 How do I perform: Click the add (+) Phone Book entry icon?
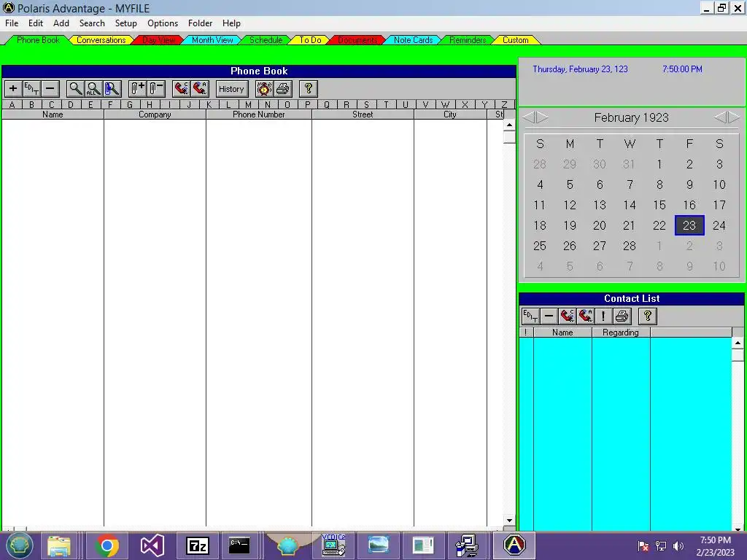tap(13, 88)
